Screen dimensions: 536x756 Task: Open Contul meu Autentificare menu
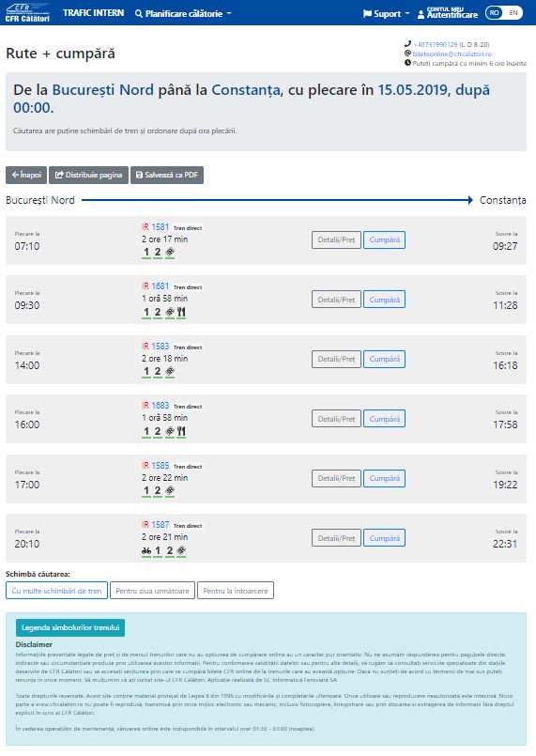pos(448,13)
